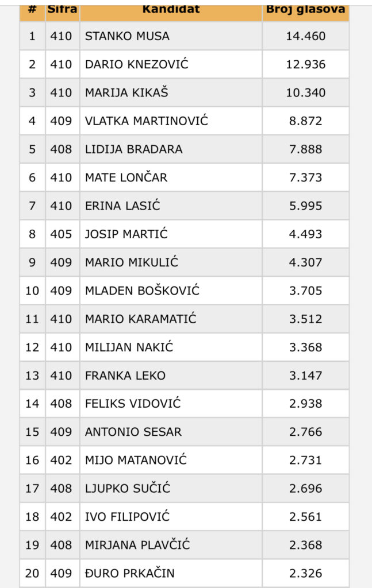This screenshot has height=588, width=372.
Task: Click the LIDIJA BRADARA candidate cell
Action: pos(133,149)
